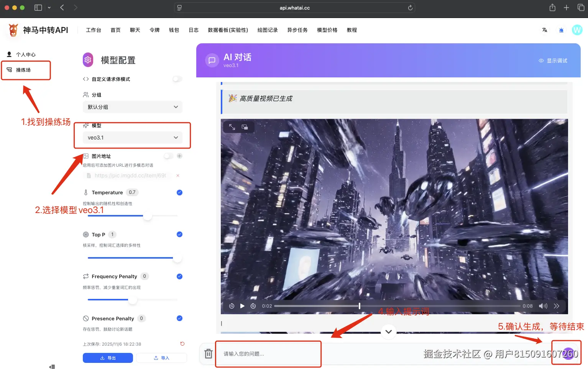The image size is (588, 369).
Task: Open the 模型 dropdown showing veo3.1
Action: (x=132, y=138)
